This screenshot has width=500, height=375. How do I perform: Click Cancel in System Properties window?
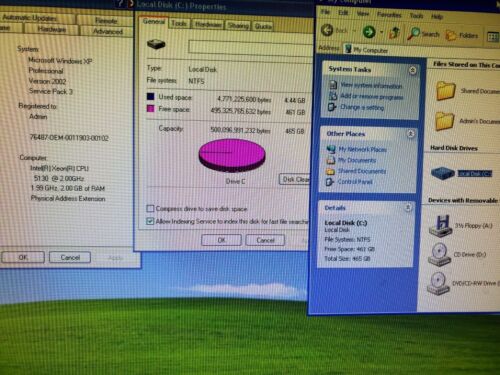(x=70, y=258)
